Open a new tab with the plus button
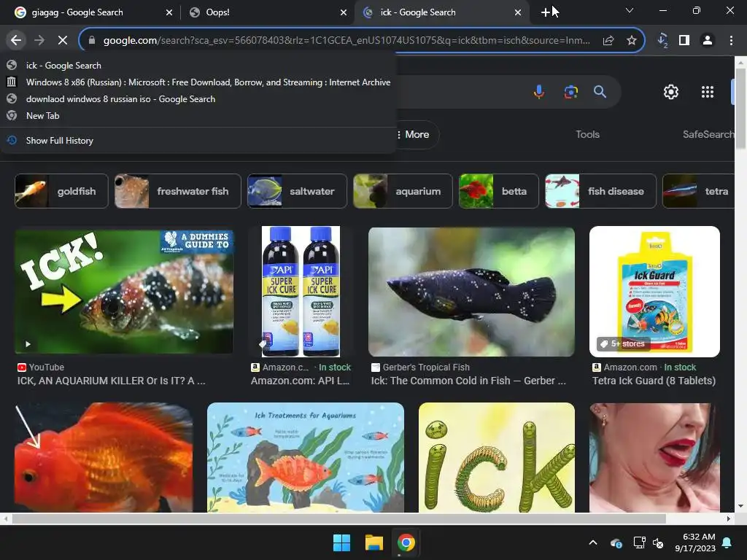Image resolution: width=747 pixels, height=560 pixels. 546,12
